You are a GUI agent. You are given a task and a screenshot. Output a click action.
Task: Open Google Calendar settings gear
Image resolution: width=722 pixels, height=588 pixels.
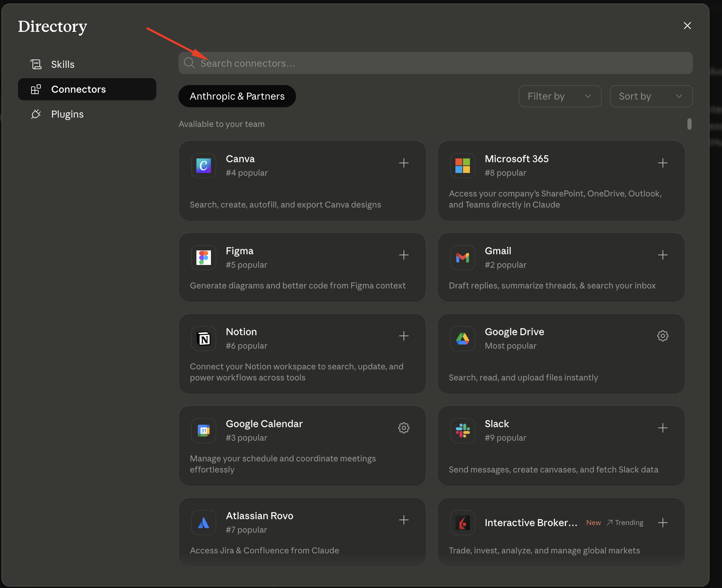(404, 428)
